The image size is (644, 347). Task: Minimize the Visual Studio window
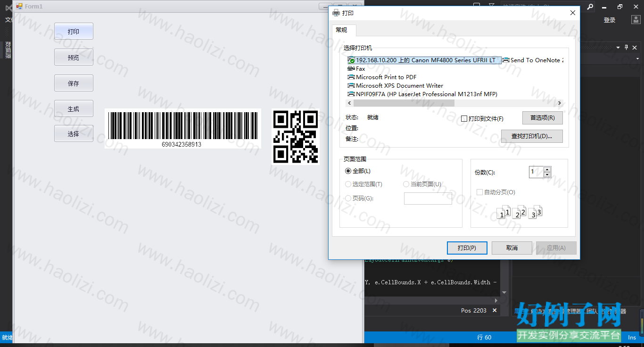[x=605, y=7]
